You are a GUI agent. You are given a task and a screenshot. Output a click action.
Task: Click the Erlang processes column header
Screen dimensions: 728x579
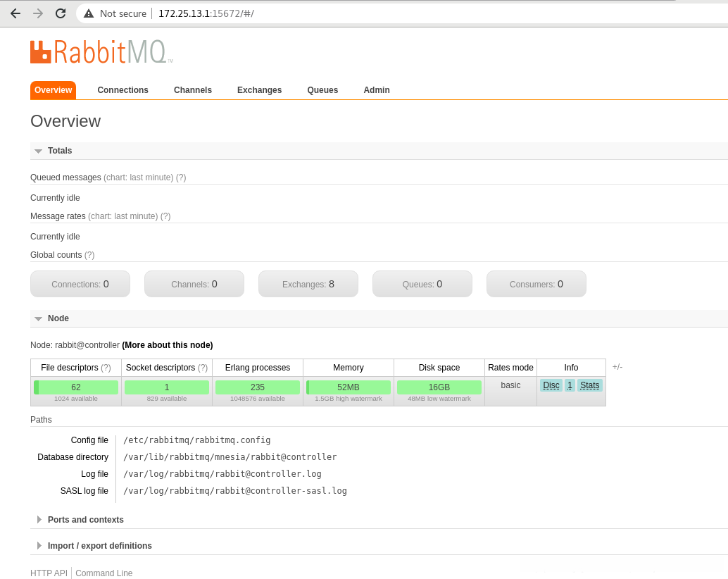258,368
